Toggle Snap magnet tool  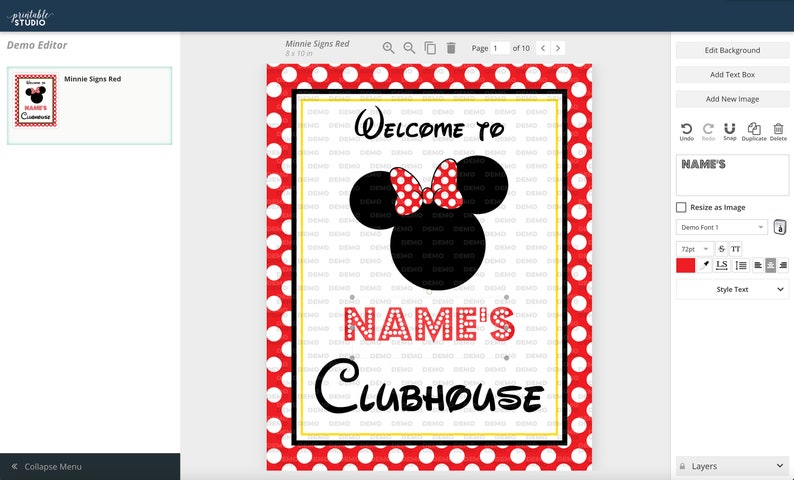click(x=730, y=132)
